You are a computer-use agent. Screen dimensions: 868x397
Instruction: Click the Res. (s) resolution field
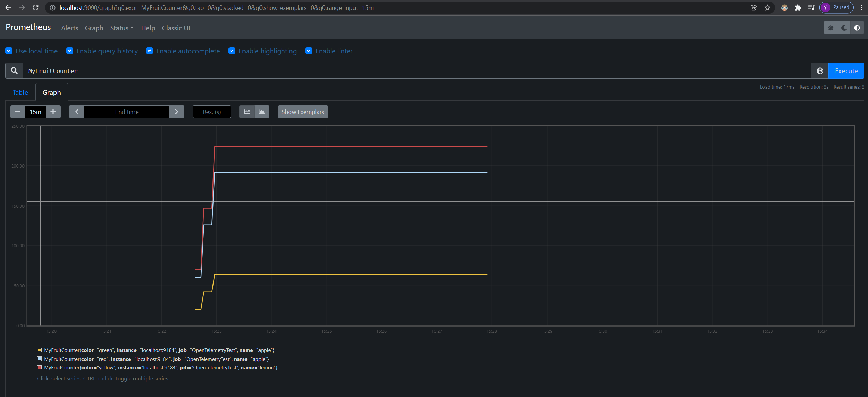point(212,112)
